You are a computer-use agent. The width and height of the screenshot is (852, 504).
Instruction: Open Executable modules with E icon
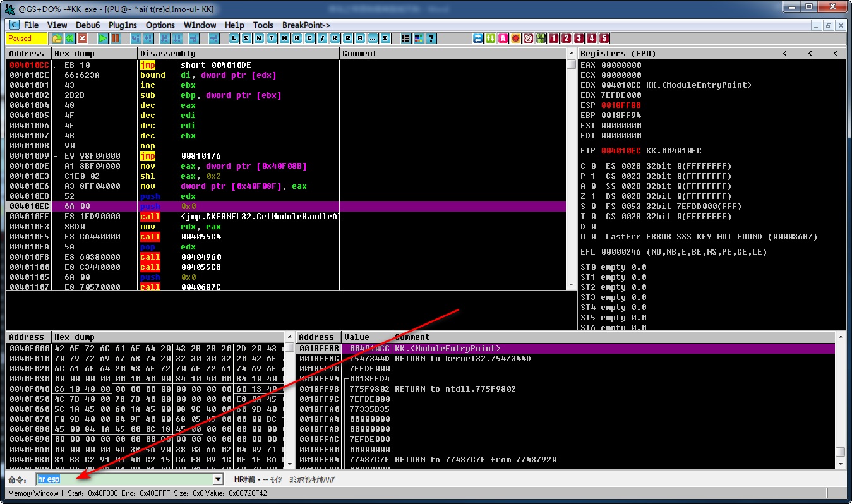point(246,39)
